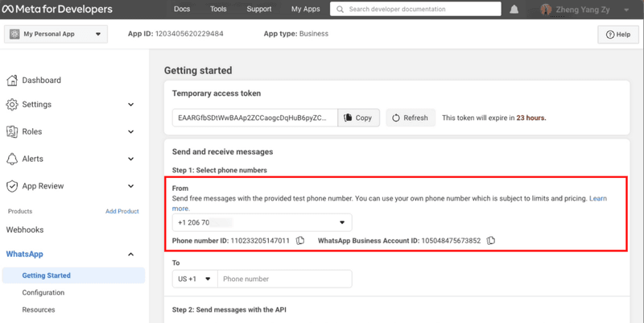Copy the WhatsApp Business Account ID

(x=491, y=240)
